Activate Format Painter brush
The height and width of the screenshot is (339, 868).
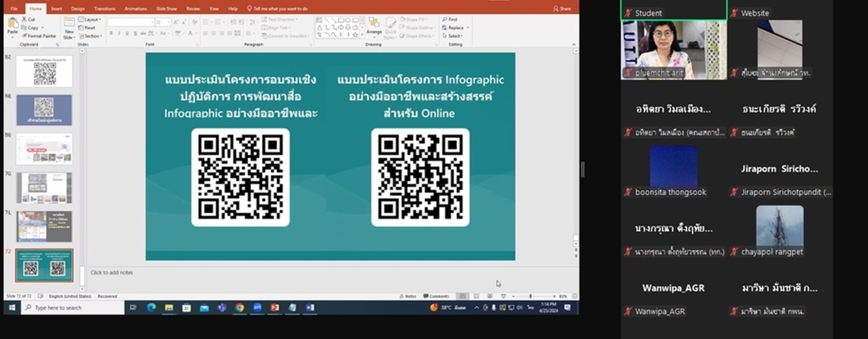click(x=39, y=36)
